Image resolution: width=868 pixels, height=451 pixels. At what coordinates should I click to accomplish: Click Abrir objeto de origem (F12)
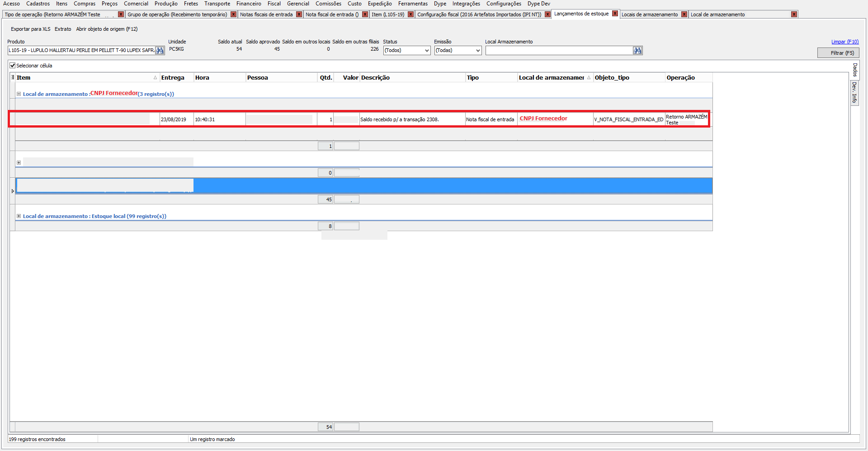click(107, 29)
